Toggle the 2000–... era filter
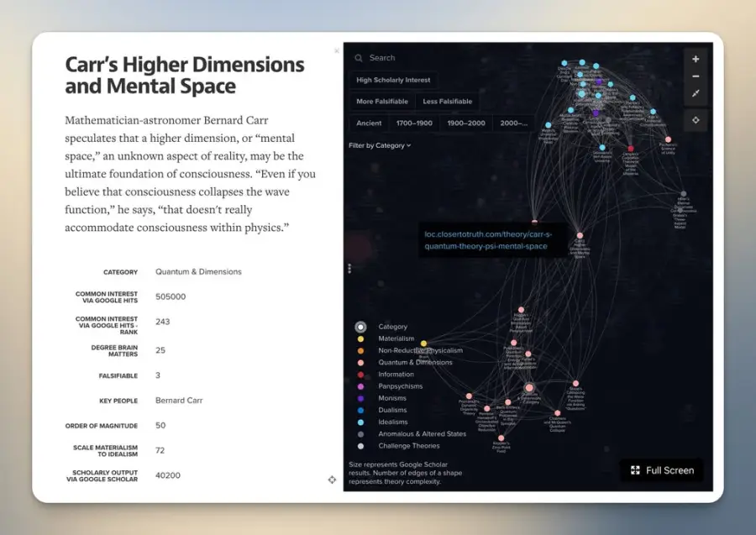 pos(513,123)
